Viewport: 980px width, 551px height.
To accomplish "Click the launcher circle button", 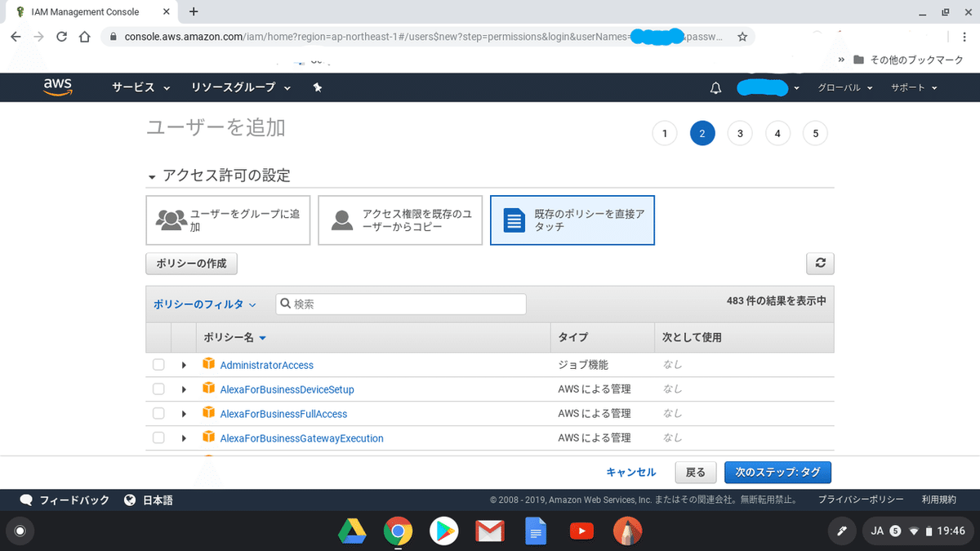I will (20, 531).
